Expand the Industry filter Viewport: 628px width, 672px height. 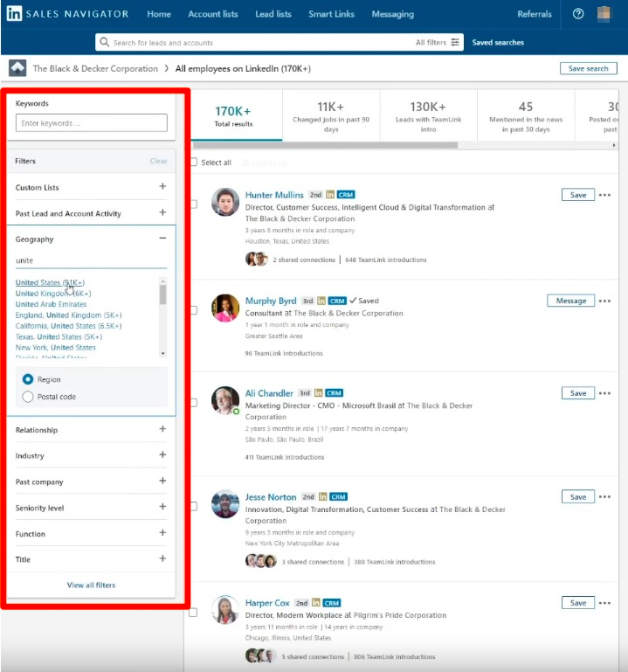tap(162, 454)
